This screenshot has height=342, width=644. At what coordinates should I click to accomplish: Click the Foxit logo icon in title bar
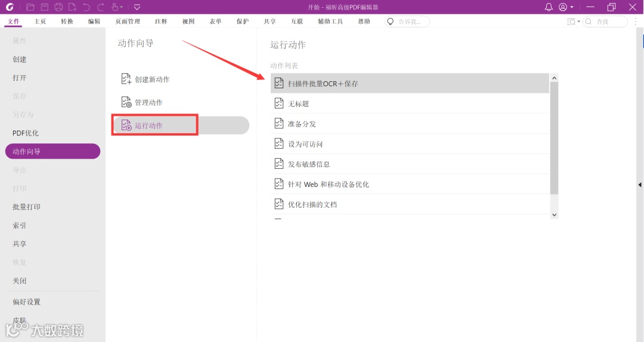pos(10,7)
